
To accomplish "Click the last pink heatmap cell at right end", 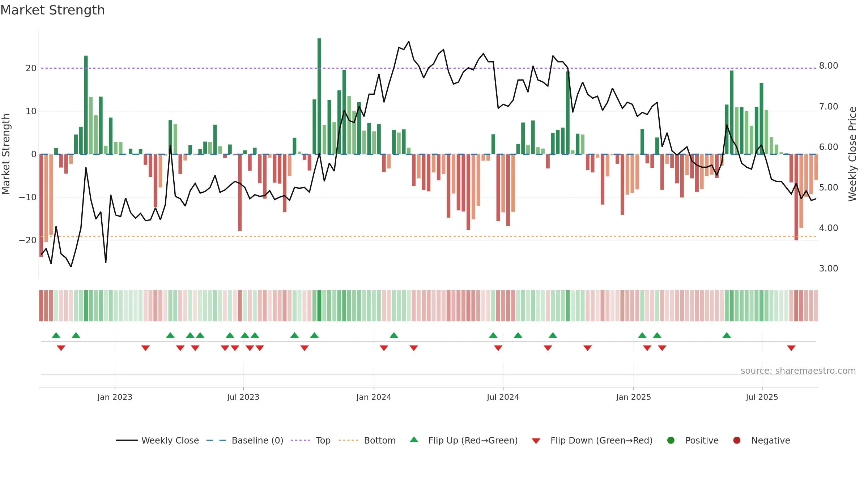I will pos(816,306).
